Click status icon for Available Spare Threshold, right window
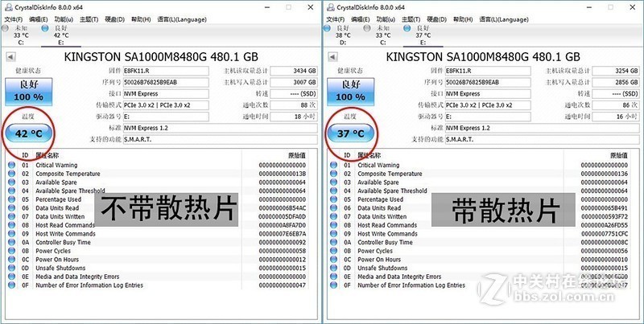The height and width of the screenshot is (324, 644). 333,191
